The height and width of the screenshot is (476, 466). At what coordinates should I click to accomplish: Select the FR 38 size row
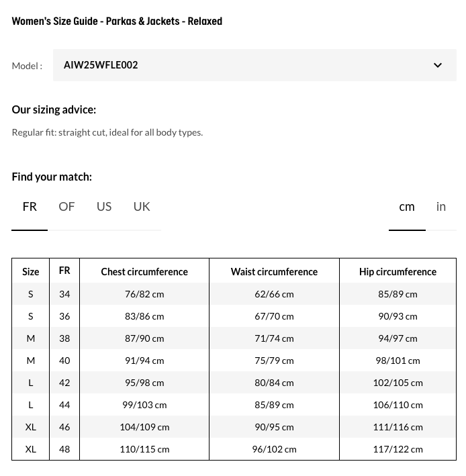point(64,338)
